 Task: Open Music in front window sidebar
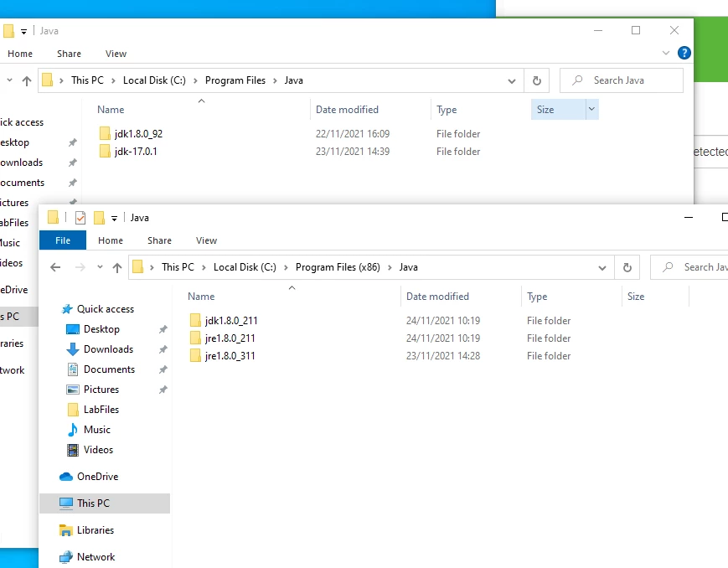pos(97,430)
